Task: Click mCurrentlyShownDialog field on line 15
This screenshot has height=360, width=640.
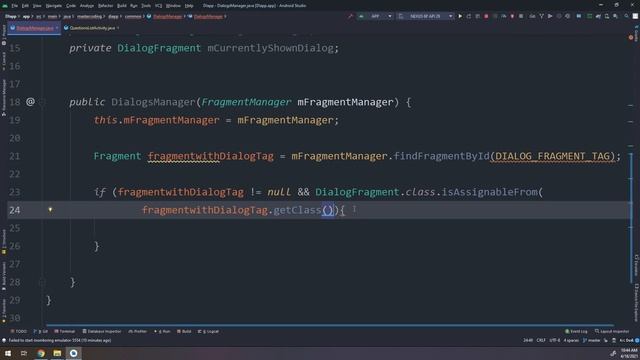Action: point(270,48)
